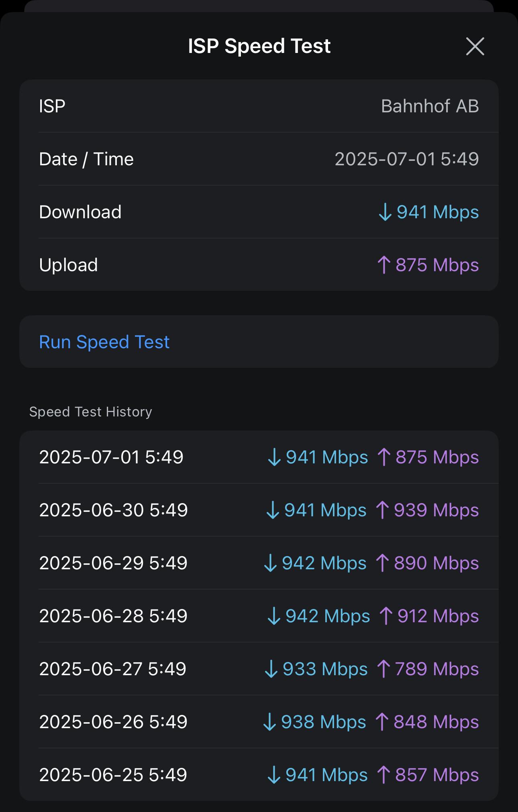This screenshot has height=812, width=518.
Task: Tap the Date / Time row
Action: 259,159
